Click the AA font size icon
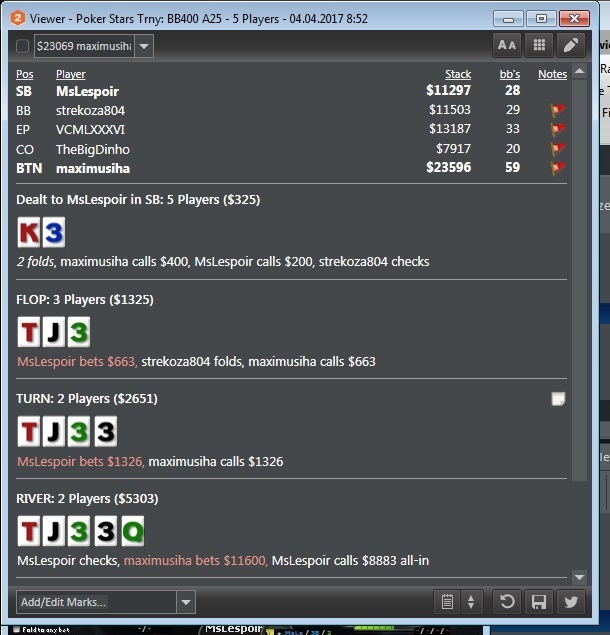This screenshot has height=635, width=610. click(x=507, y=45)
